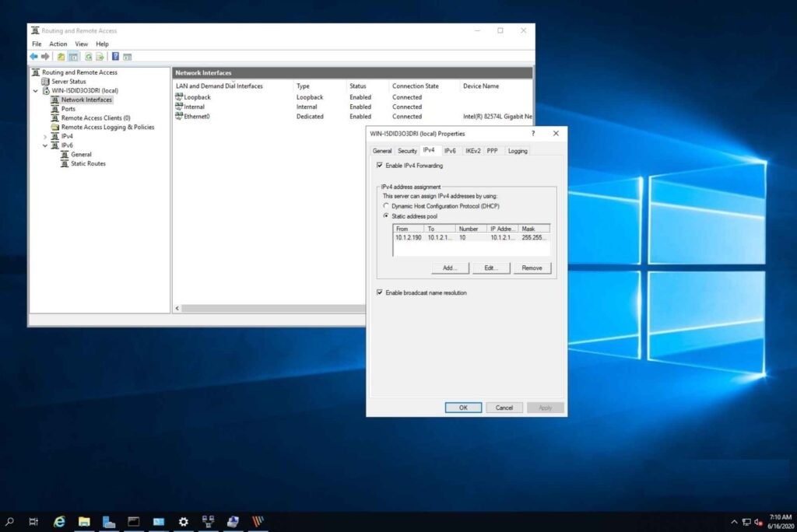Sort by the Type column header
The image size is (797, 532).
click(320, 86)
